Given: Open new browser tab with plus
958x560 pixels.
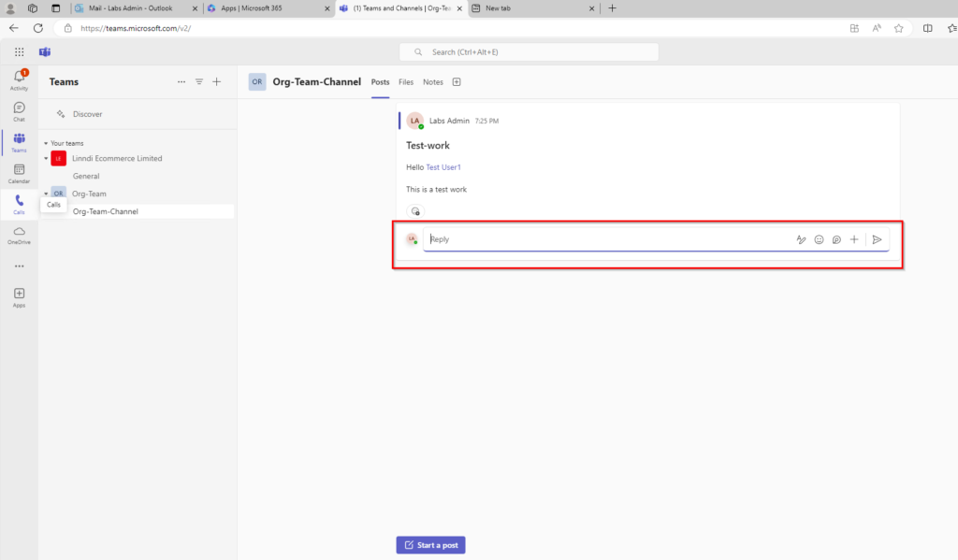Looking at the screenshot, I should point(612,8).
